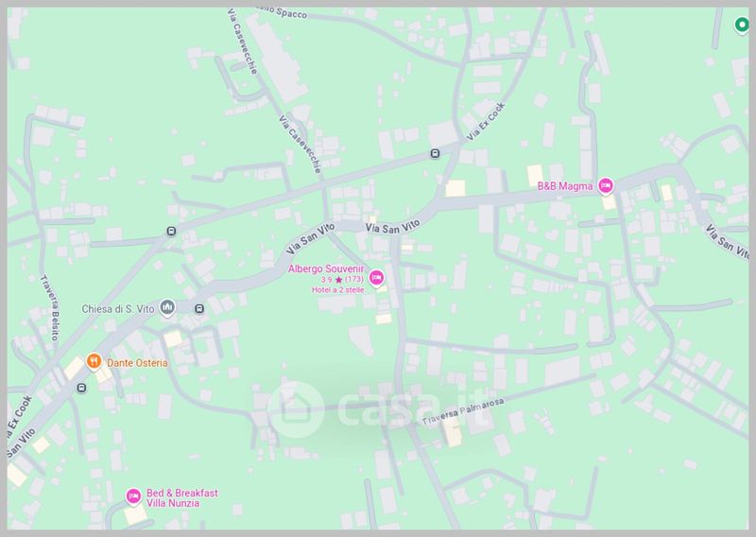Select the bus stop icon beside Chiesa di S. Vito
Screen dimensions: 756x537
point(199,309)
